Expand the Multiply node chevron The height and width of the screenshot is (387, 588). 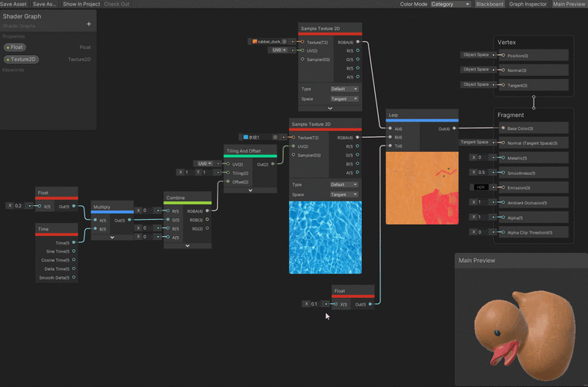pos(112,237)
